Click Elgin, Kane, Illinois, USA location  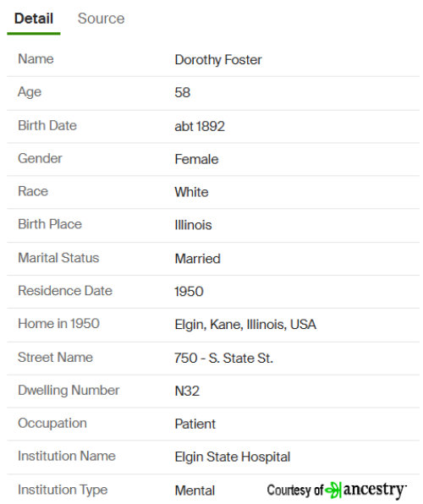[x=245, y=325]
